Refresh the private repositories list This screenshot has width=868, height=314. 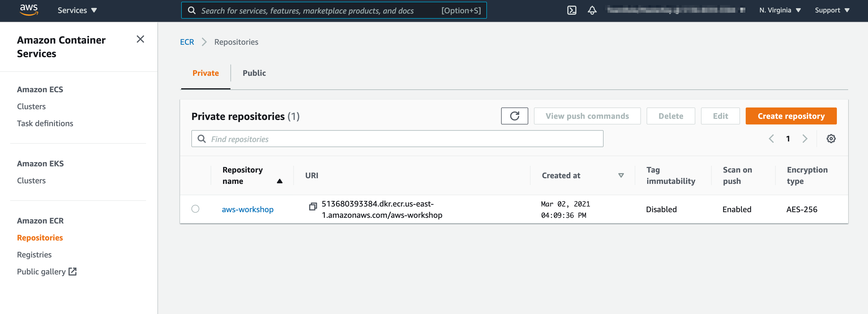tap(514, 116)
